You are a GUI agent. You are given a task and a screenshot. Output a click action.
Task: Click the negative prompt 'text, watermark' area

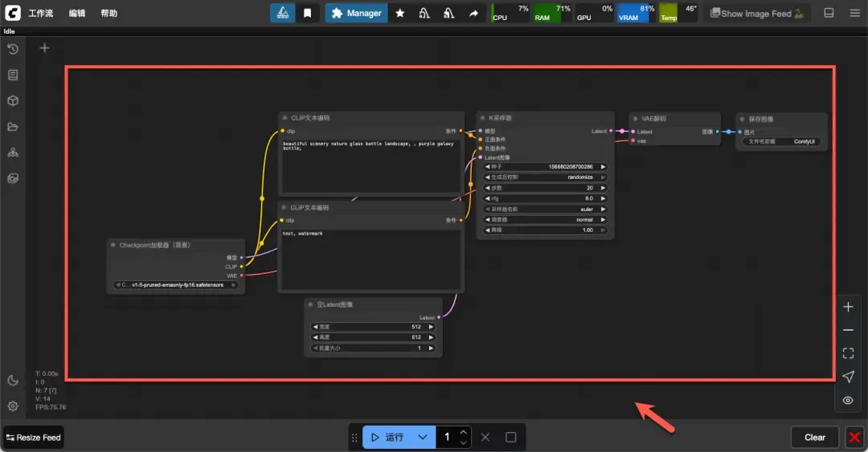tap(371, 259)
